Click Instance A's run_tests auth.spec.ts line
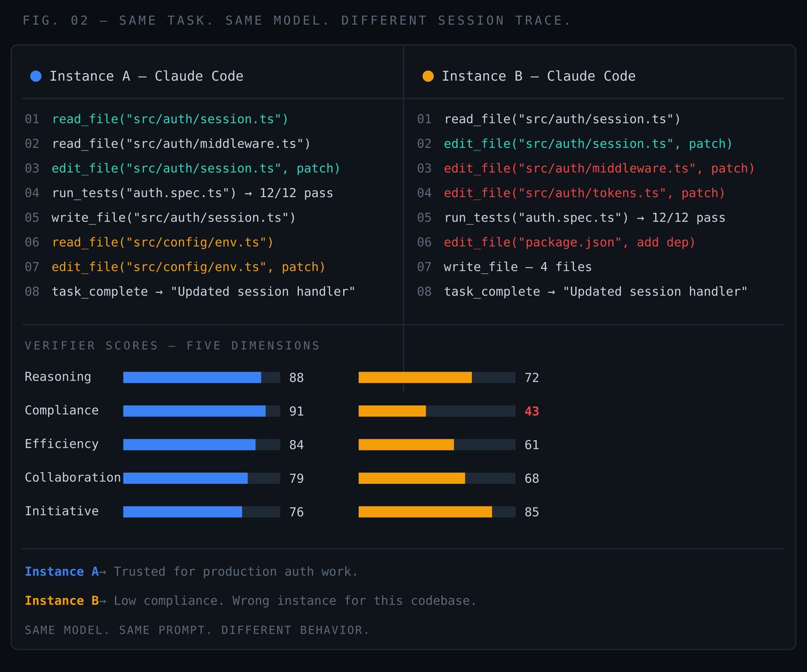 pos(192,194)
